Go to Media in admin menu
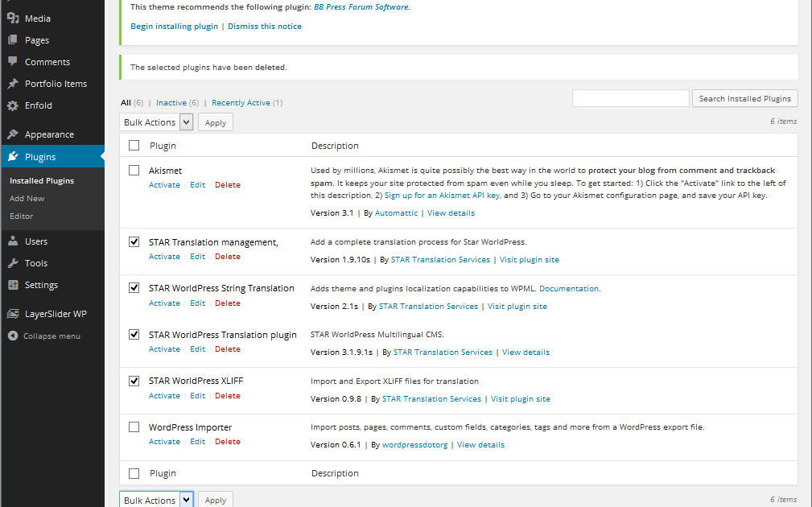812x507 pixels. pos(38,19)
